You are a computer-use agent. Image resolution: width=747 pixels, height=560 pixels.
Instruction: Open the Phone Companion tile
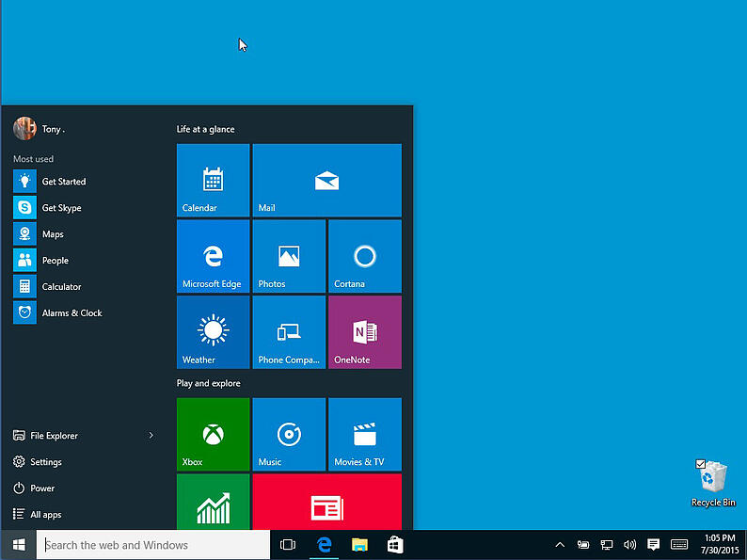289,332
